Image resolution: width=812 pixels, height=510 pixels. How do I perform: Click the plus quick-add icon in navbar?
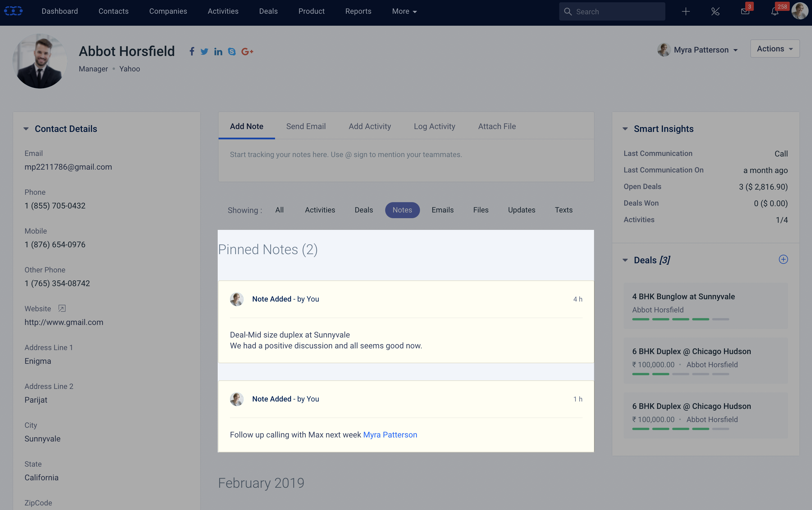point(686,11)
